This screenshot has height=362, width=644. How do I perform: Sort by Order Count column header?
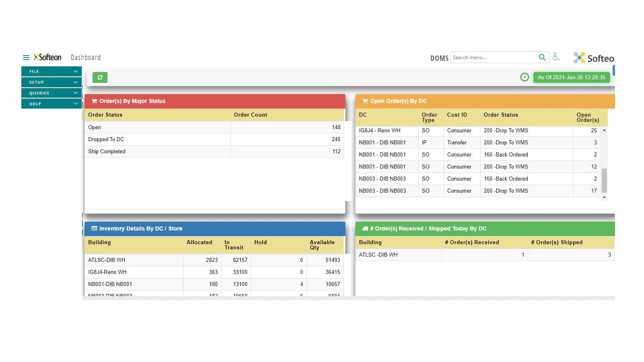[250, 115]
